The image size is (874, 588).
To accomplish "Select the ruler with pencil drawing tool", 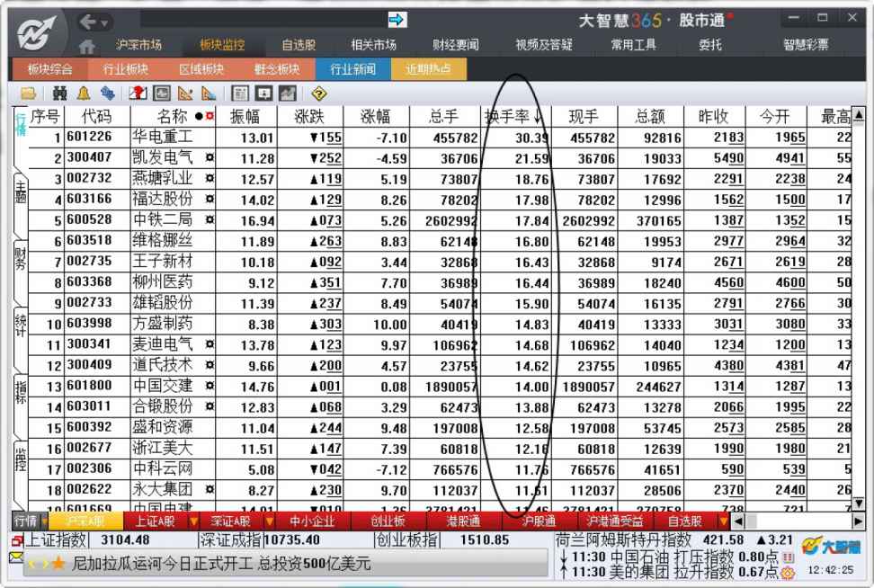I will [x=185, y=94].
